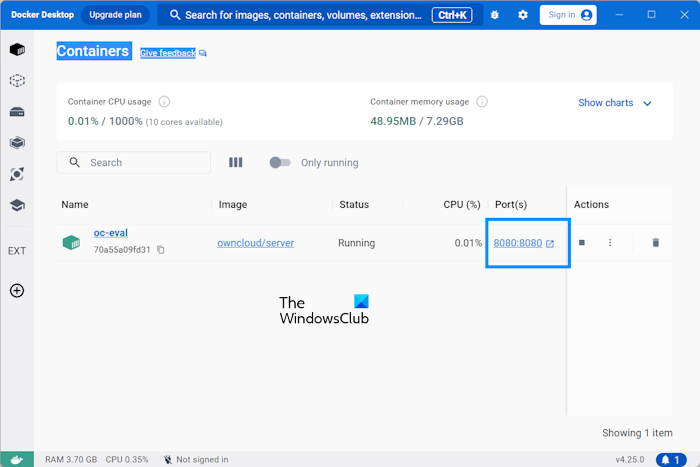Open the Images sidebar icon
Image resolution: width=700 pixels, height=467 pixels.
[x=17, y=81]
